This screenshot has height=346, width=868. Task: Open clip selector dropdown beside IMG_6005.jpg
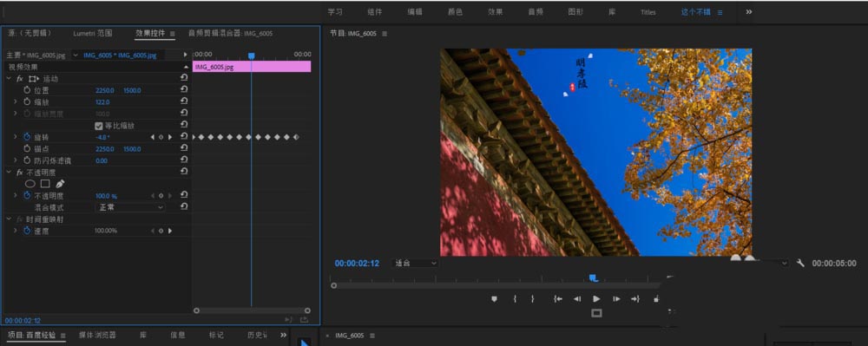76,55
